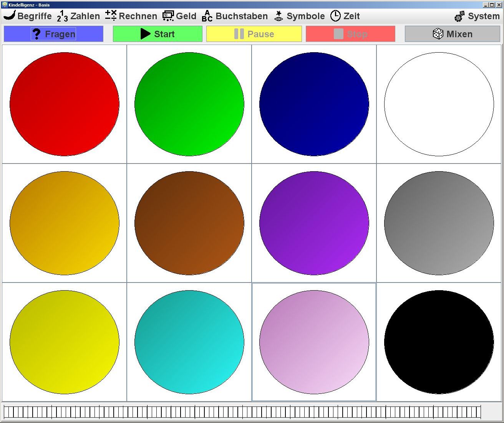Shuffle tiles with the Mixen dice button
The width and height of the screenshot is (504, 423).
pyautogui.click(x=453, y=34)
